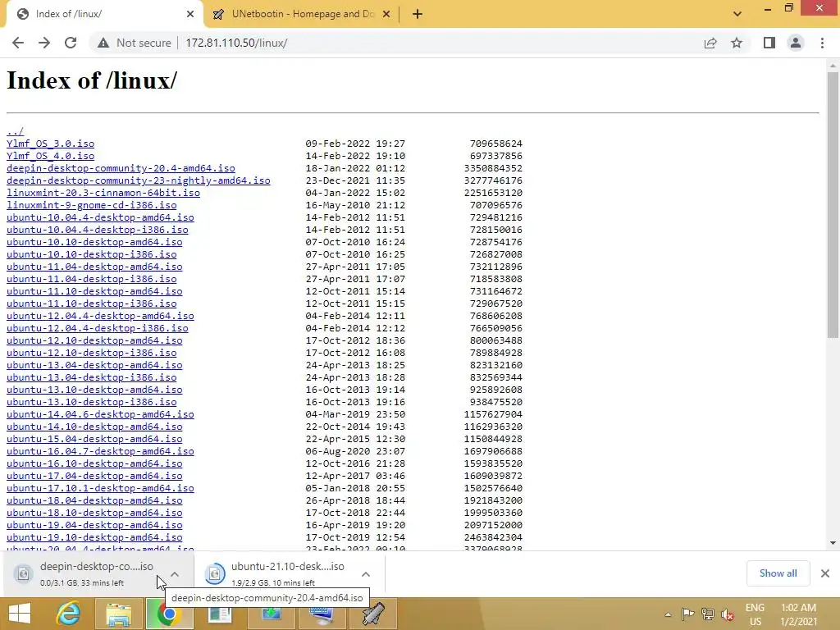
Task: Download ubuntu-12.04.4-desktop-amd64.iso
Action: pos(100,316)
